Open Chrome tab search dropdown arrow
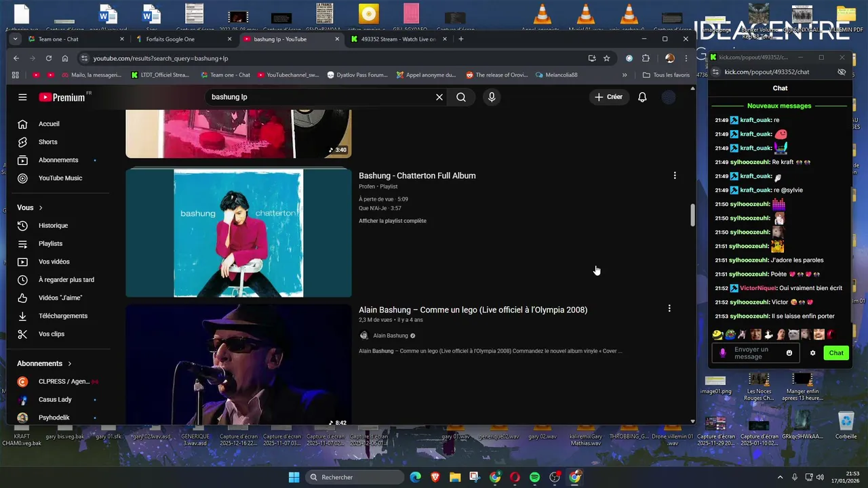Screen dimensions: 868x488 click(15, 39)
